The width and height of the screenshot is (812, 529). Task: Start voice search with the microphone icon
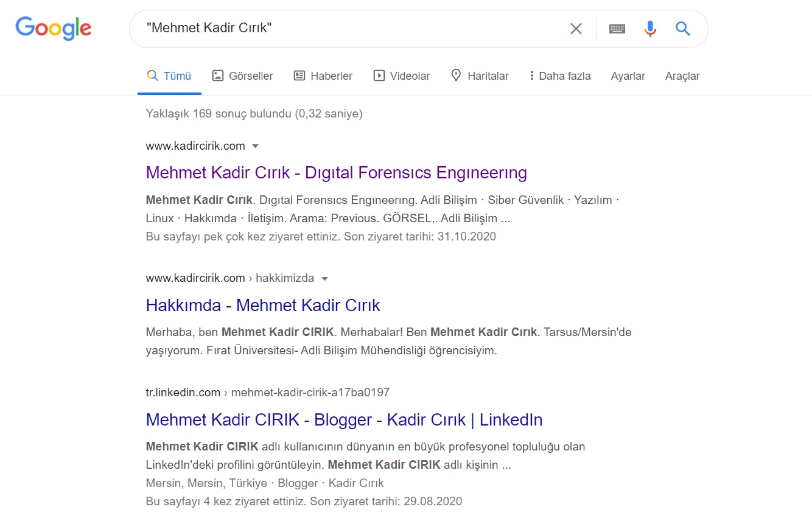coord(650,29)
